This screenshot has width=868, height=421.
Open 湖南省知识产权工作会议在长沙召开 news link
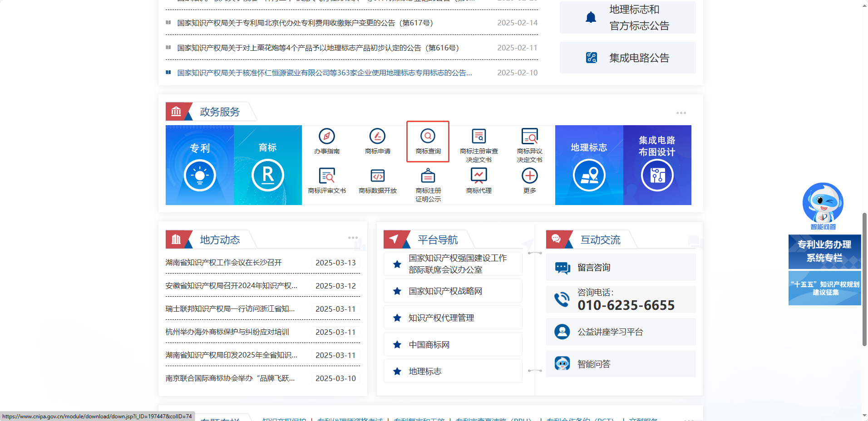223,263
